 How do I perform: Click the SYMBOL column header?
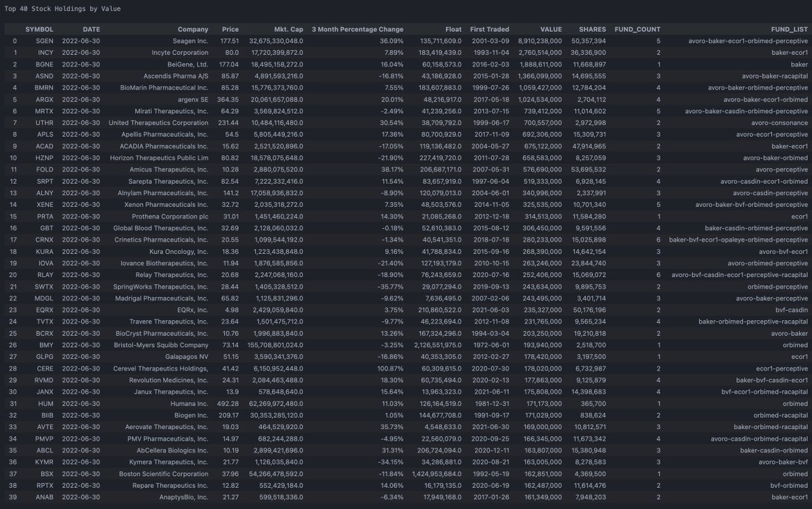(39, 29)
